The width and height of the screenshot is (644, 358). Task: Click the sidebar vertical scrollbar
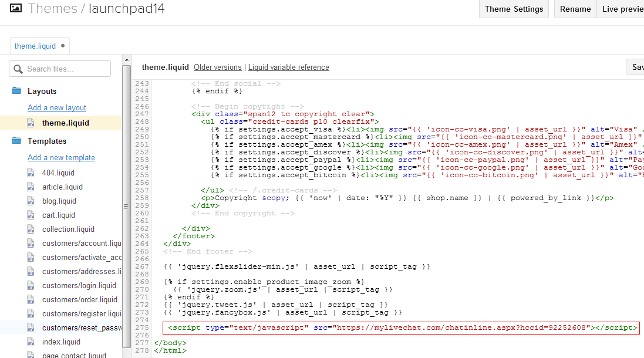coord(126,205)
